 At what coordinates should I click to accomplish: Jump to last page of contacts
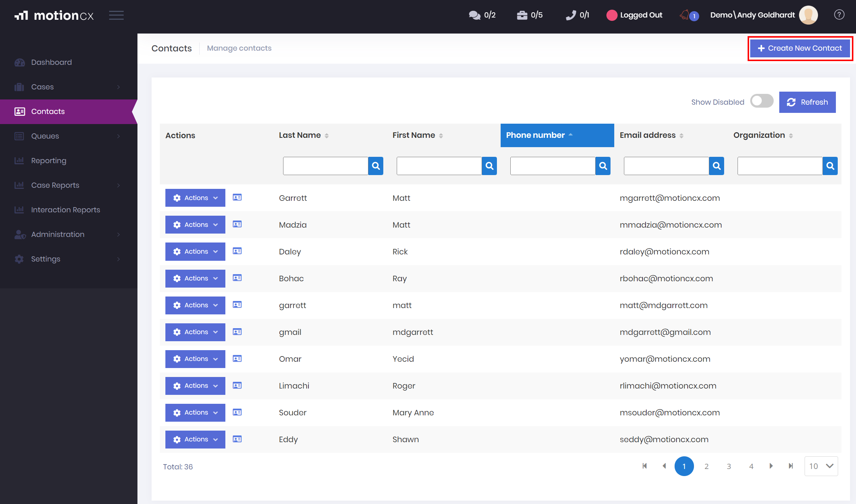(x=791, y=466)
